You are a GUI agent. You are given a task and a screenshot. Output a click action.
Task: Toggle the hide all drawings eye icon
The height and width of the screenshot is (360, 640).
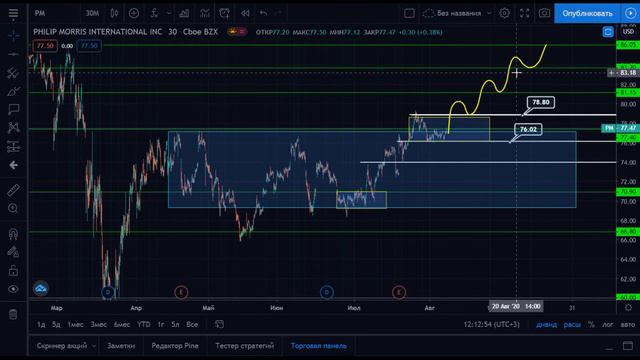[13, 289]
